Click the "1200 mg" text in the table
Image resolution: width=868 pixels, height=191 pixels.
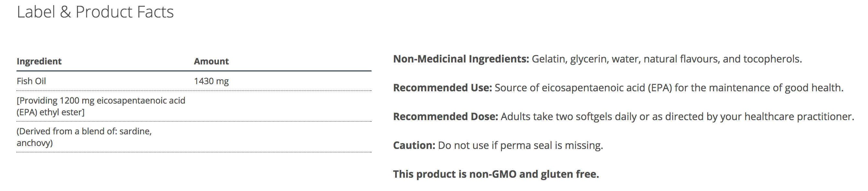(x=77, y=101)
